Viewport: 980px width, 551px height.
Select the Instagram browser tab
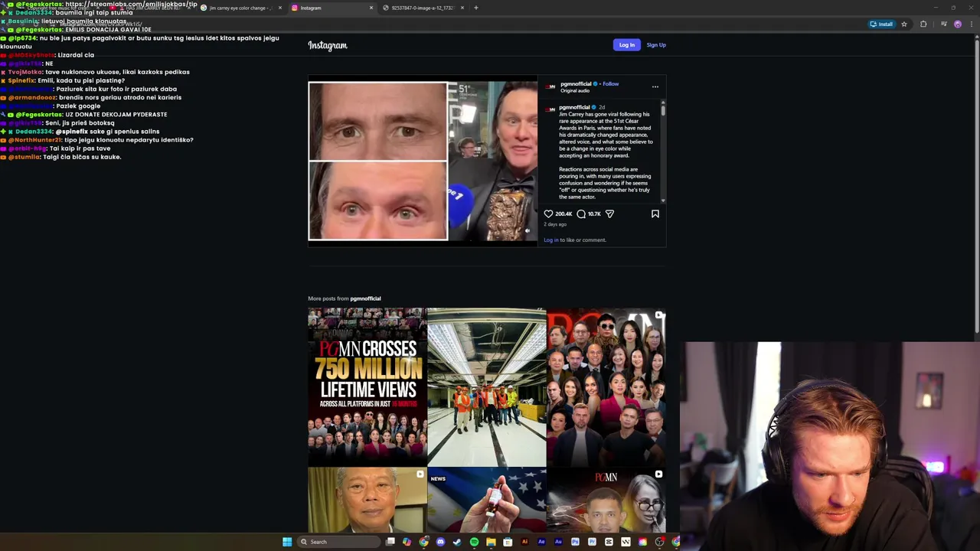coord(332,8)
